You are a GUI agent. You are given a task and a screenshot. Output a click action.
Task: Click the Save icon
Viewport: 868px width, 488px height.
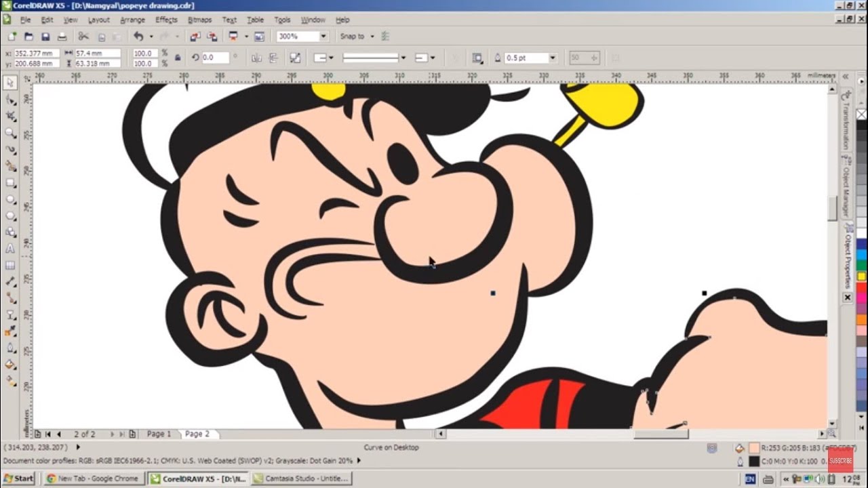(45, 37)
